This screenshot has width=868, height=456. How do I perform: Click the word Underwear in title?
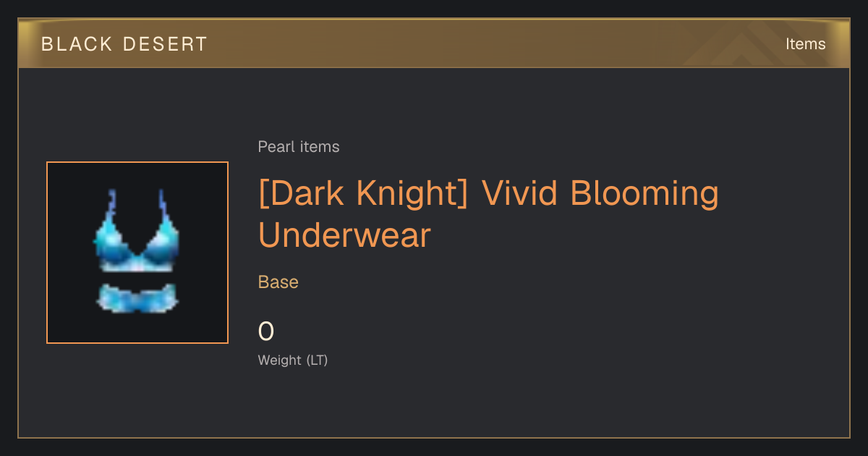pyautogui.click(x=344, y=235)
